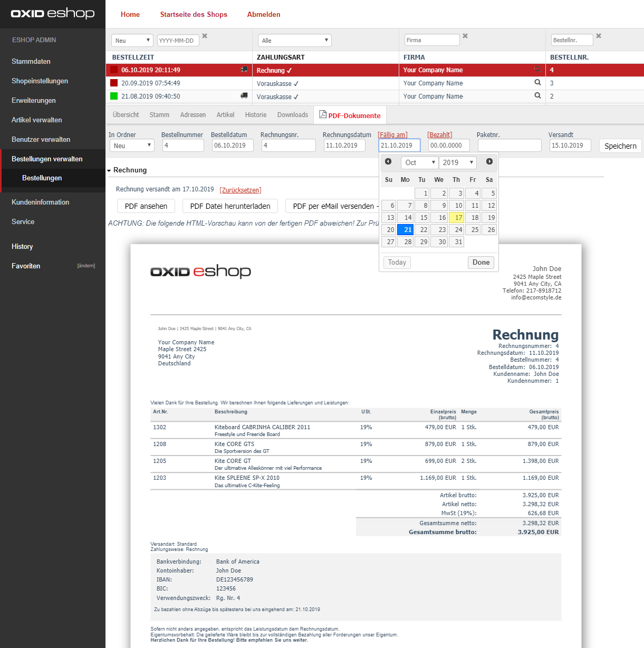644x648 pixels.
Task: Open the Oct month dropdown in the calendar
Action: coord(420,162)
